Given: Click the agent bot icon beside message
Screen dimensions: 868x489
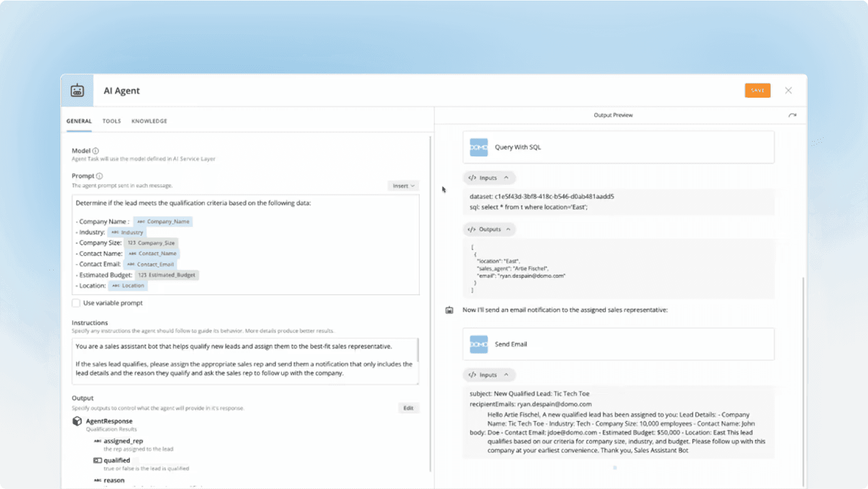Looking at the screenshot, I should [x=449, y=310].
